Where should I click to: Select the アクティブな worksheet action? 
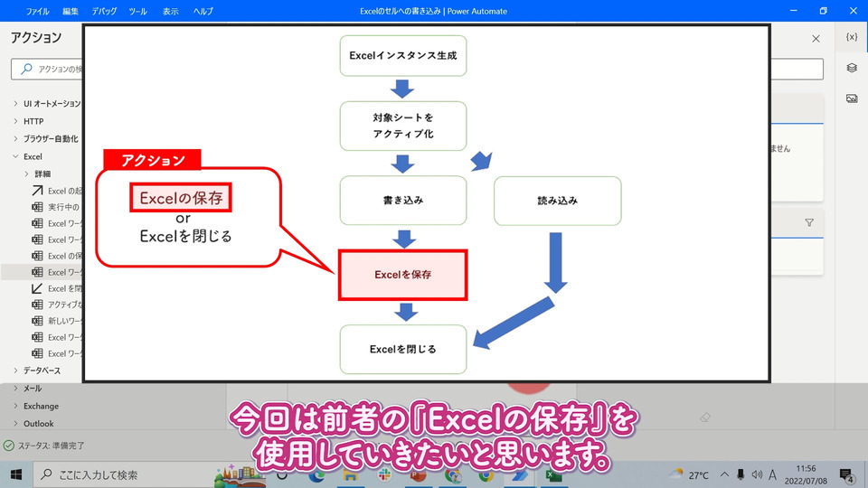click(55, 305)
